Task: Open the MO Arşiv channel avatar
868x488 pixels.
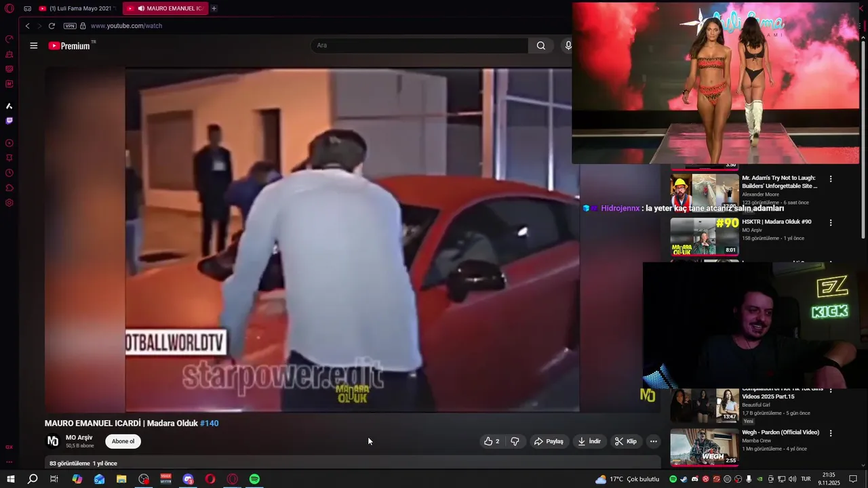Action: click(x=52, y=441)
